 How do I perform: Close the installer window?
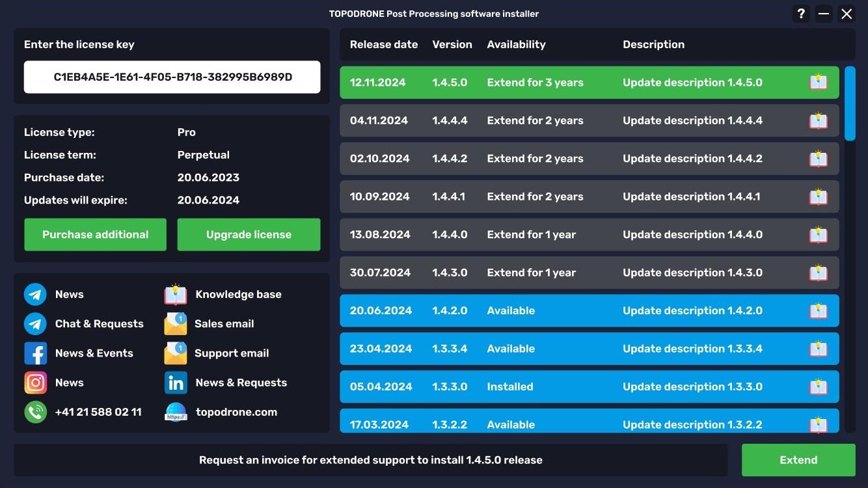click(847, 14)
